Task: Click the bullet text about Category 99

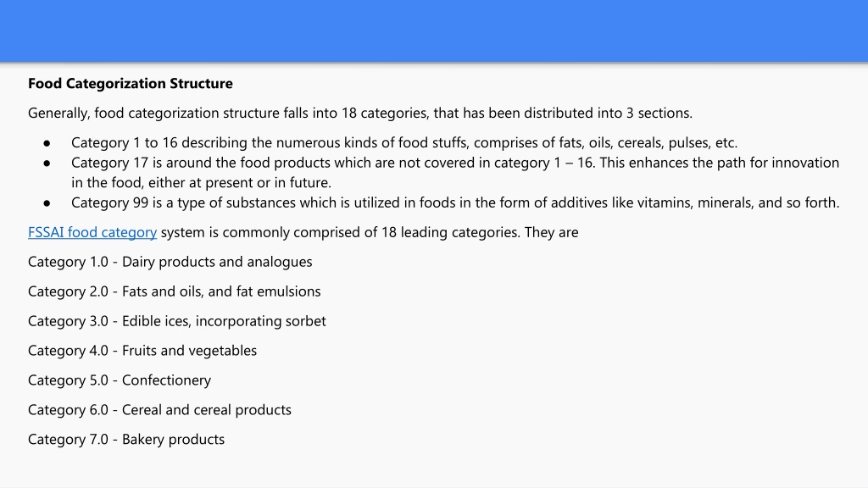Action: [455, 202]
